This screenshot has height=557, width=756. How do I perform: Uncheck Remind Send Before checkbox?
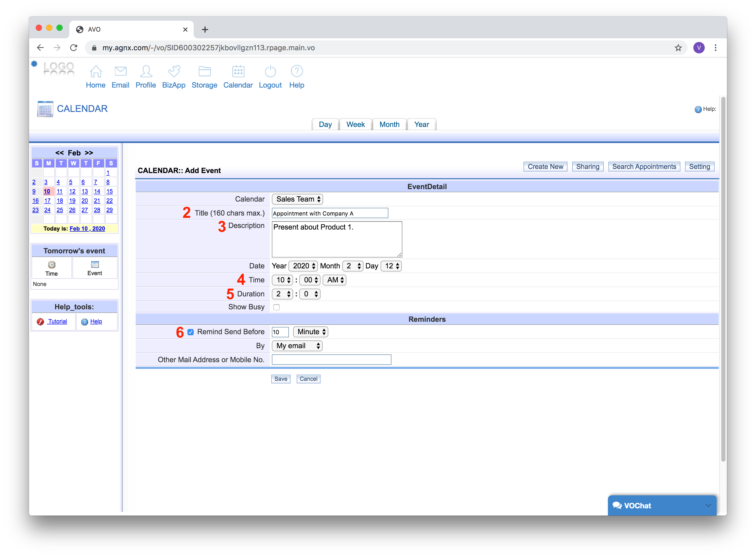(191, 332)
